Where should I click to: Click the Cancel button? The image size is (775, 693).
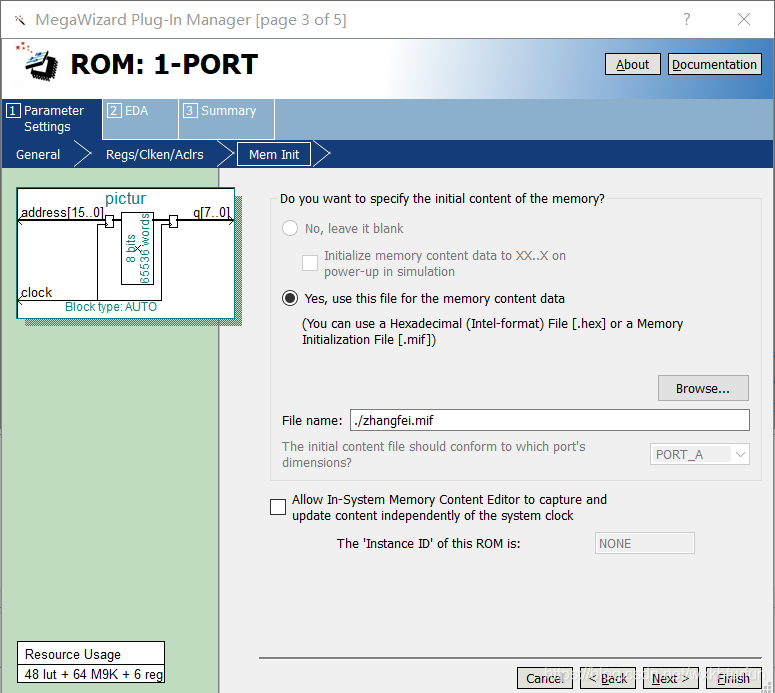(x=545, y=678)
